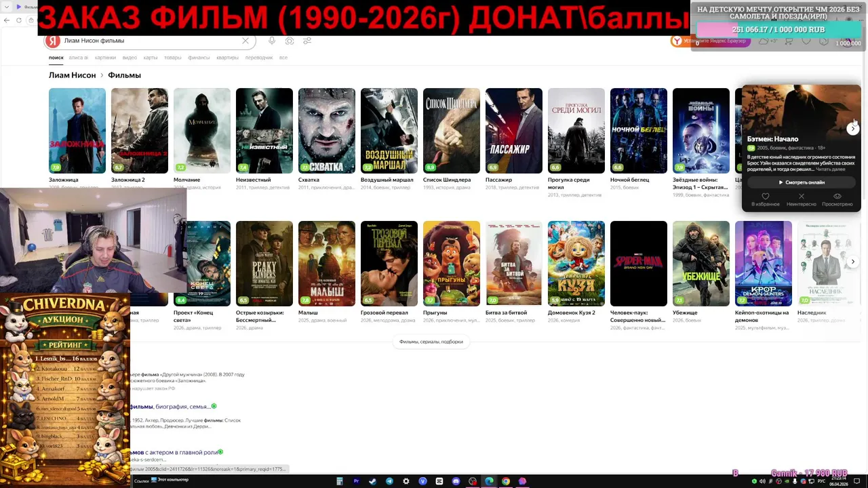Click 'Установите Яндекс Браузер' banner button

(x=710, y=41)
